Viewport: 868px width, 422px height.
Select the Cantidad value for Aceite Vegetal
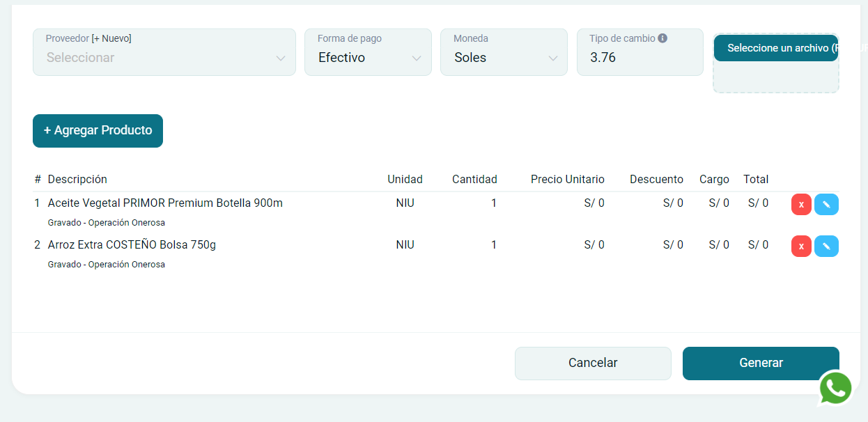pos(493,203)
